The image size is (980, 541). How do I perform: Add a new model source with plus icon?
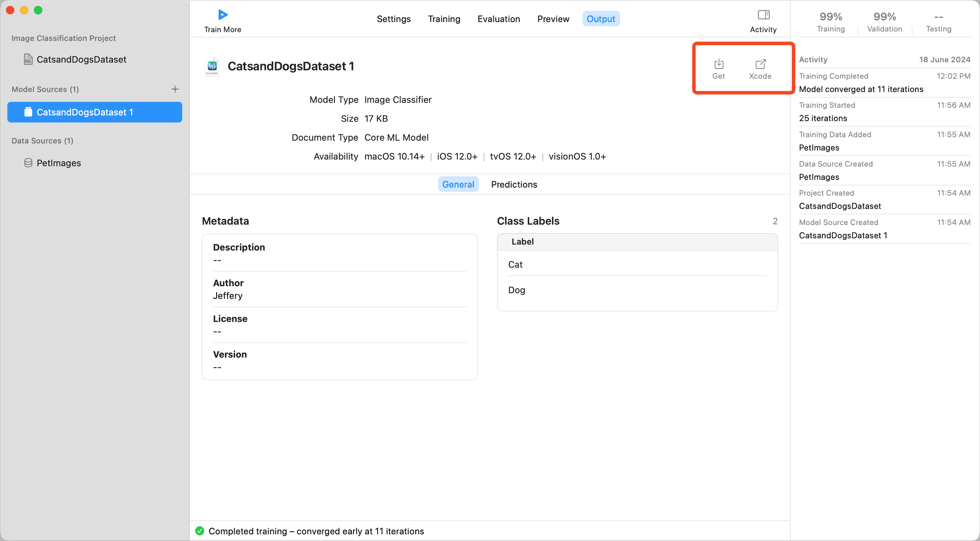point(175,89)
